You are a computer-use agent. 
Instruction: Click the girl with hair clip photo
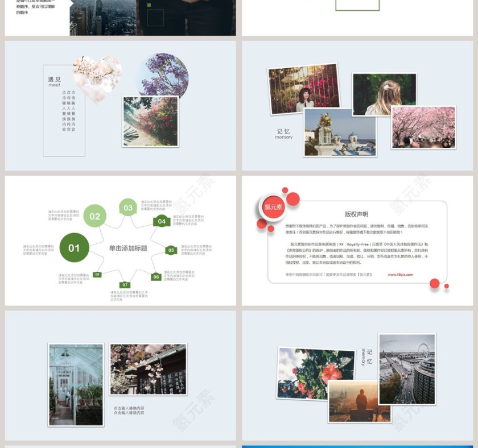pos(384,94)
